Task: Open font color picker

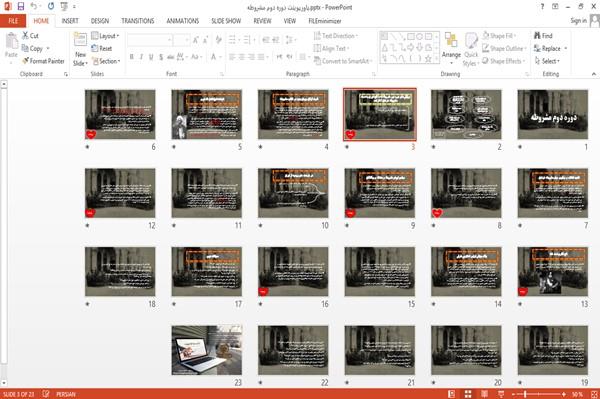Action: point(216,57)
